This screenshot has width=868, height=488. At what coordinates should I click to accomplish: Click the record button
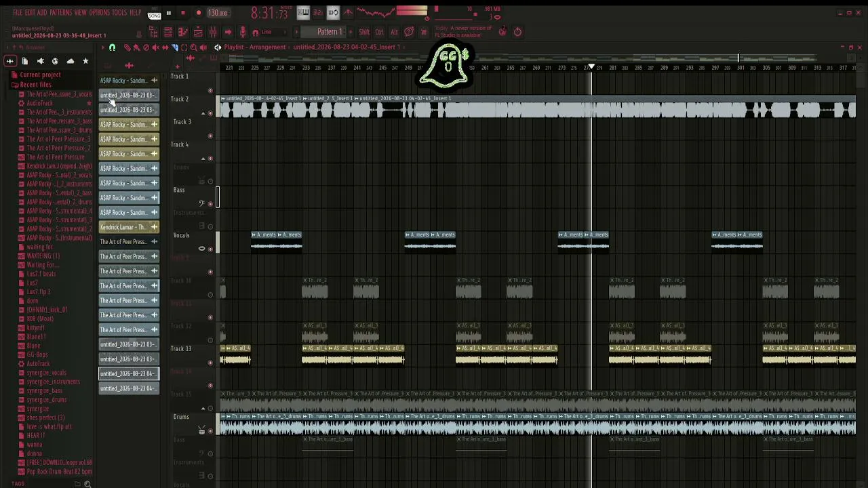tap(199, 13)
